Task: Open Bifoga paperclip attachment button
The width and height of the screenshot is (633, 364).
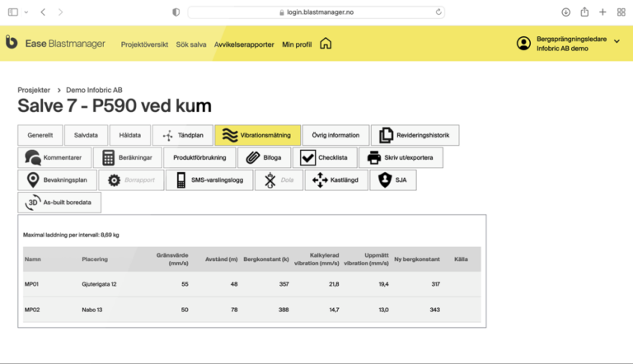Action: pyautogui.click(x=264, y=158)
